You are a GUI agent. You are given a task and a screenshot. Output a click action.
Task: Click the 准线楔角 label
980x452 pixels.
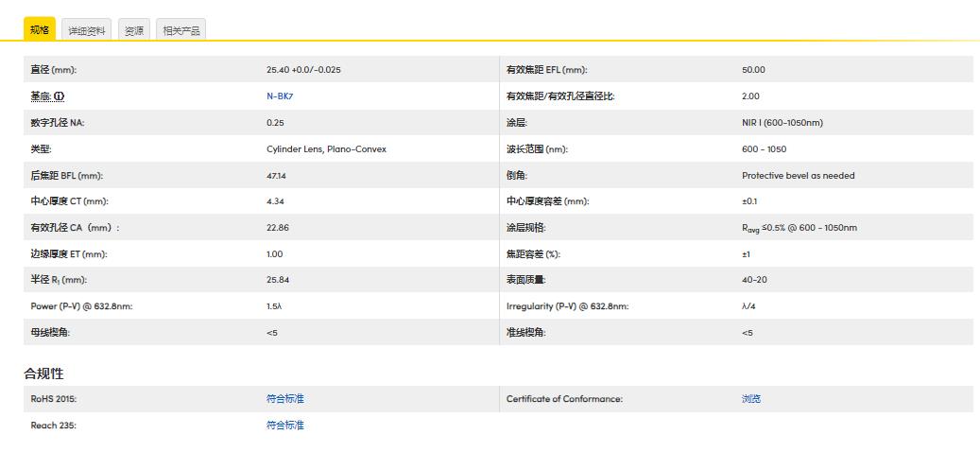click(x=525, y=333)
